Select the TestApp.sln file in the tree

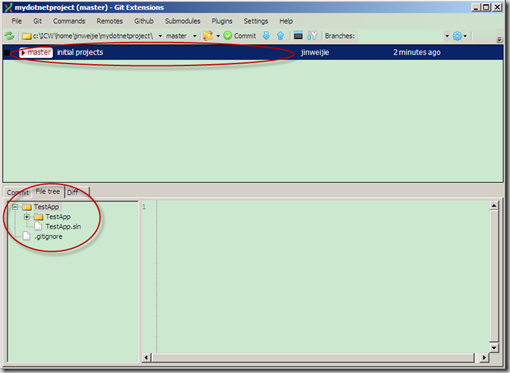click(x=63, y=227)
